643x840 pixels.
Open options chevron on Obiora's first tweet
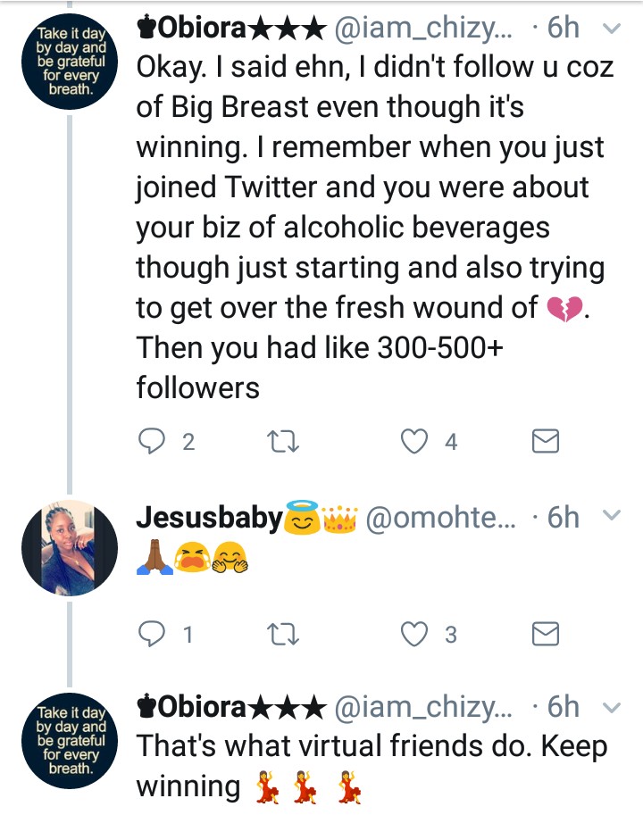pos(613,29)
